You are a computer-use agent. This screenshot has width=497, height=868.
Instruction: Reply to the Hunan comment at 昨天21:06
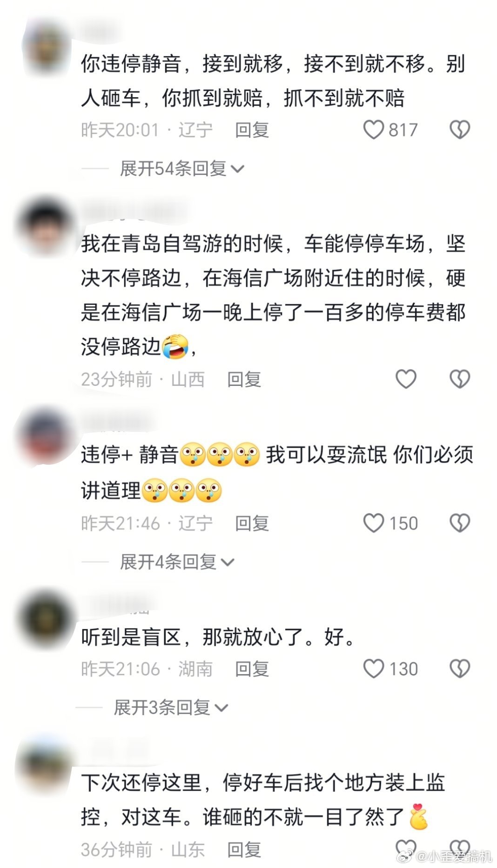coord(252,669)
